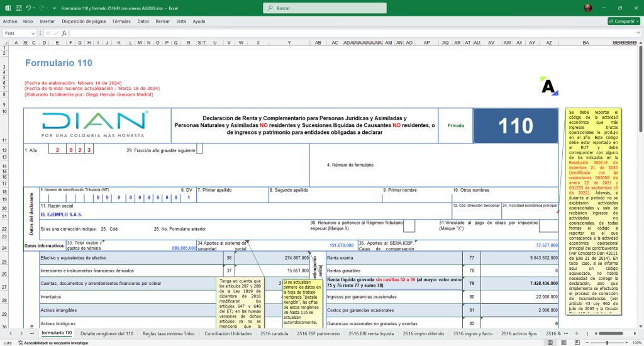Click the Excel app logo icon

pyautogui.click(x=8, y=8)
